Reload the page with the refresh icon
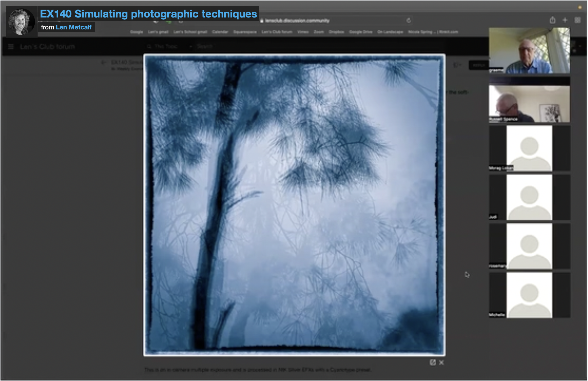The image size is (588, 381). click(x=409, y=20)
